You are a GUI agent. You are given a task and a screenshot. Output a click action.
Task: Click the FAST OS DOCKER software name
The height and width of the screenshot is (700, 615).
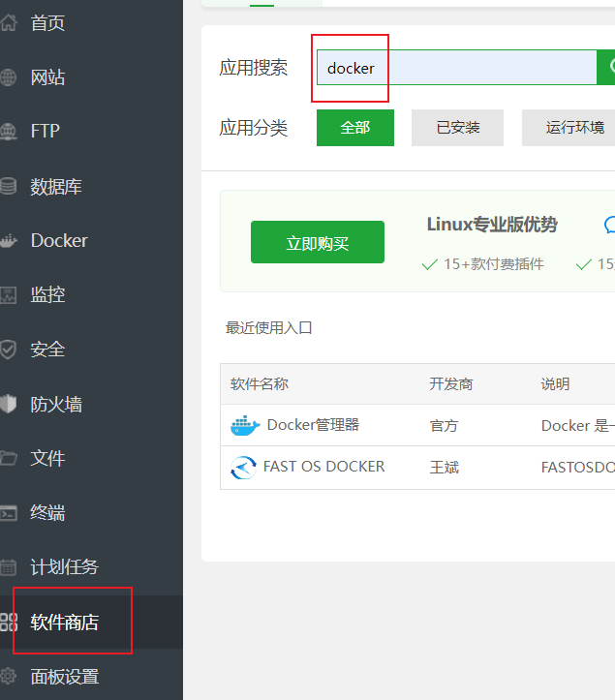click(x=323, y=467)
